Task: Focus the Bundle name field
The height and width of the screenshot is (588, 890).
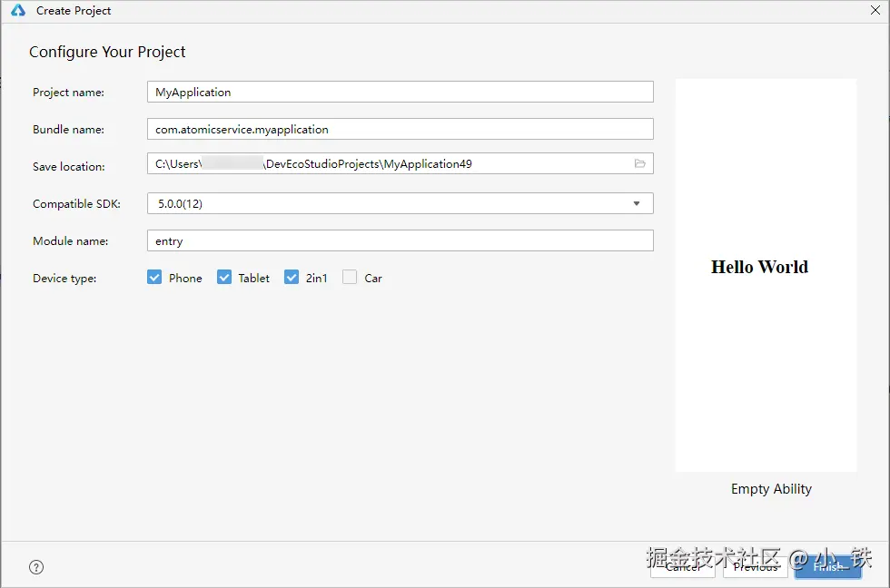Action: tap(400, 129)
